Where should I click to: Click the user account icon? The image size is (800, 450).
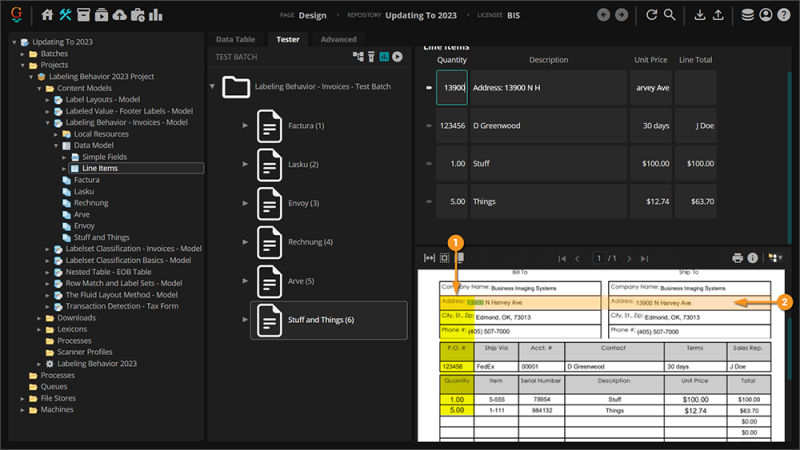(766, 15)
